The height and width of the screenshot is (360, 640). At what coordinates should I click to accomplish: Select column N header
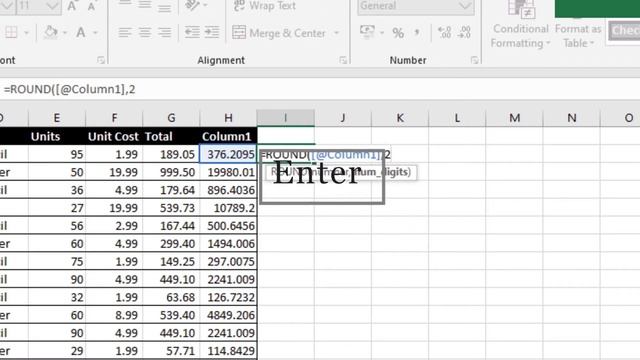point(571,118)
